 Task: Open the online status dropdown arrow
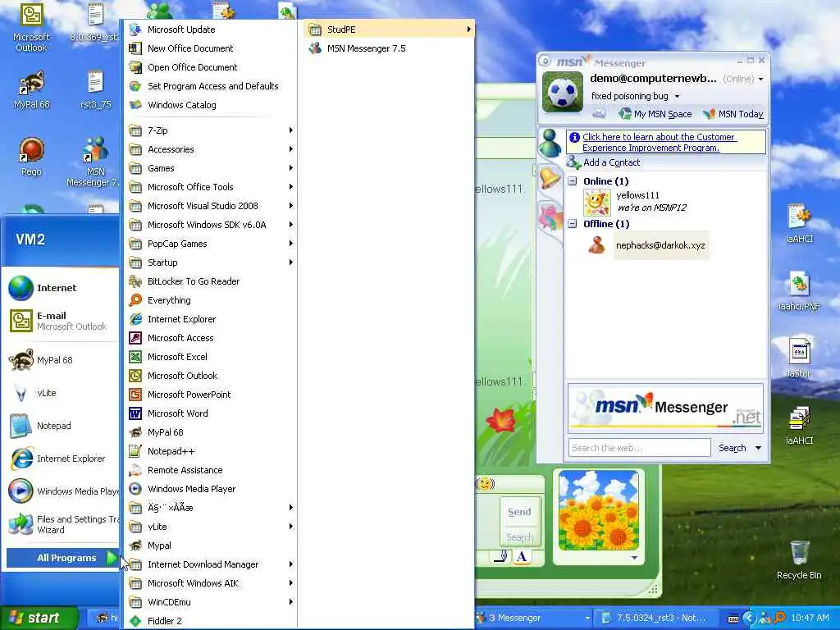pos(760,79)
